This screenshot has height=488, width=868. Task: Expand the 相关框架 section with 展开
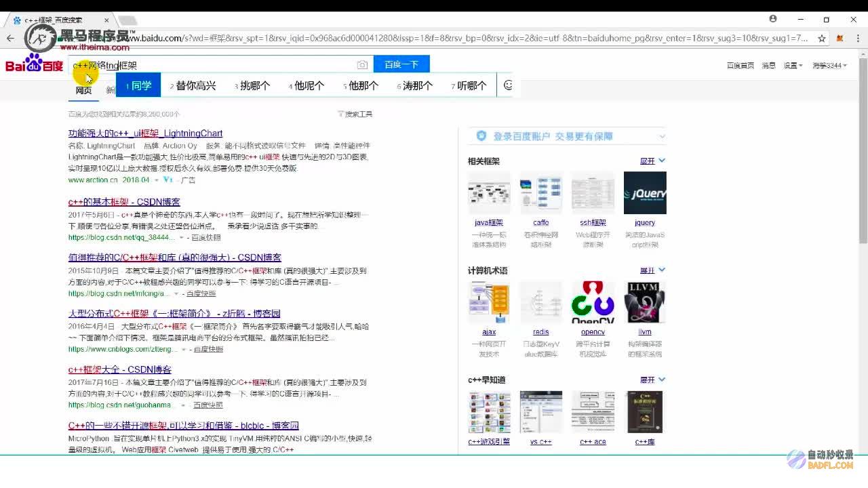(x=652, y=161)
